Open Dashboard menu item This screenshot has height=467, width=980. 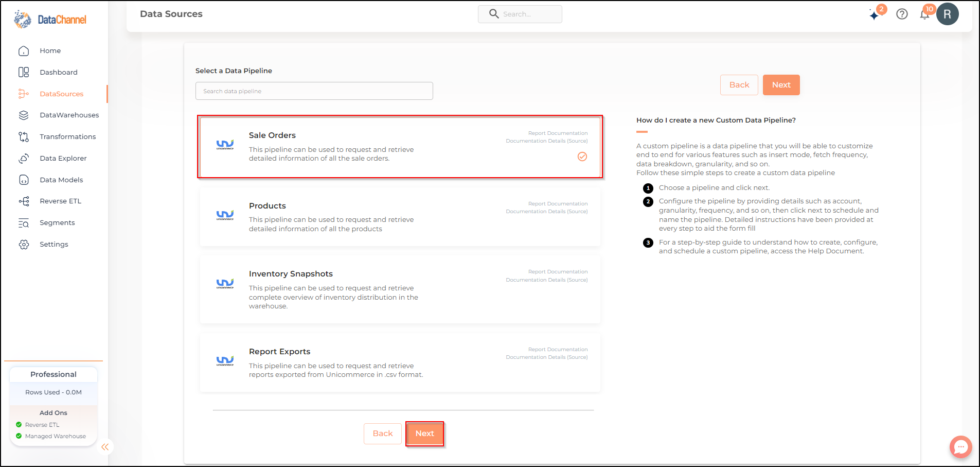tap(59, 73)
